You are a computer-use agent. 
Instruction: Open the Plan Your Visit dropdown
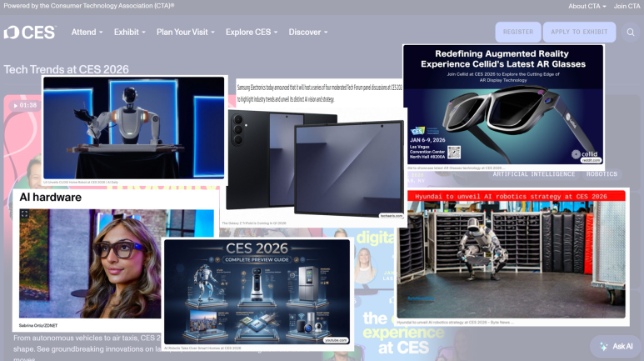tap(185, 32)
